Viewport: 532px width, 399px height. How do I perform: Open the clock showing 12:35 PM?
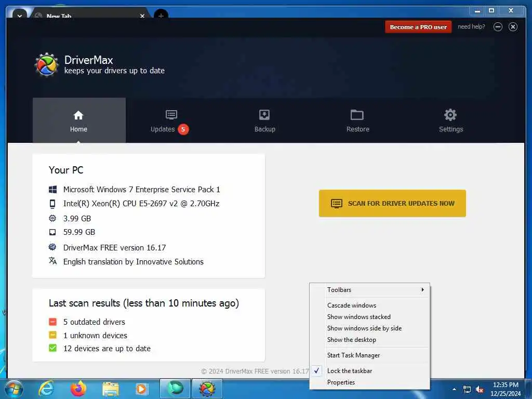506,389
